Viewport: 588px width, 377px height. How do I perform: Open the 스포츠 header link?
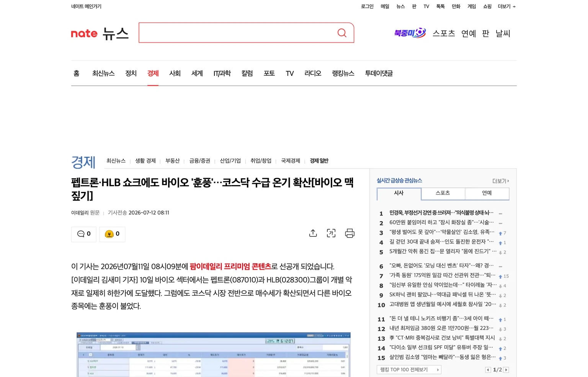pos(444,33)
